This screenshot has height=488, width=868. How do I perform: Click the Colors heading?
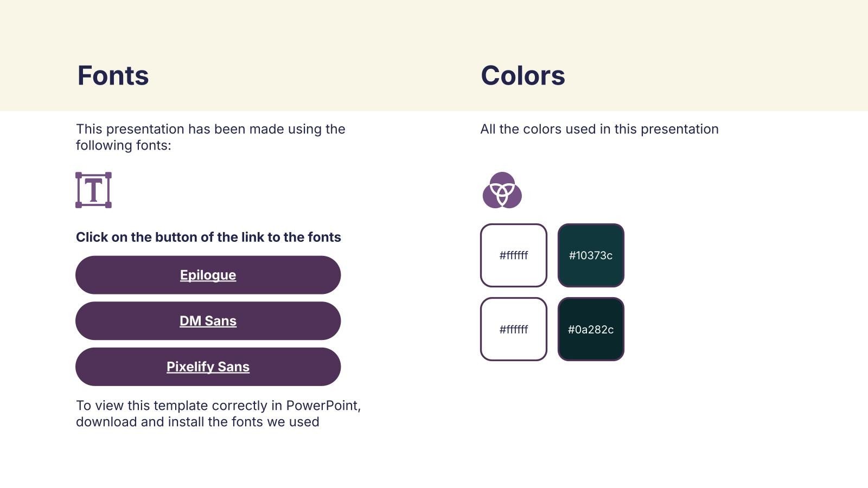tap(522, 75)
